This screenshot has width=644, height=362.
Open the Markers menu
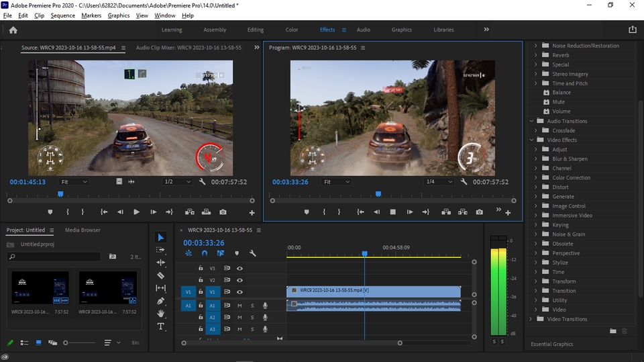click(91, 15)
